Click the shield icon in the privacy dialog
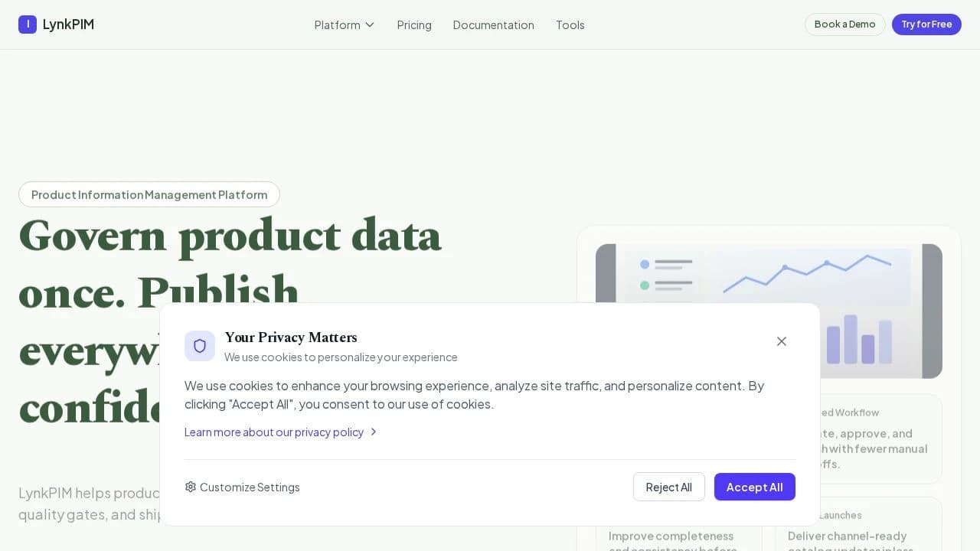The height and width of the screenshot is (551, 980). (200, 346)
